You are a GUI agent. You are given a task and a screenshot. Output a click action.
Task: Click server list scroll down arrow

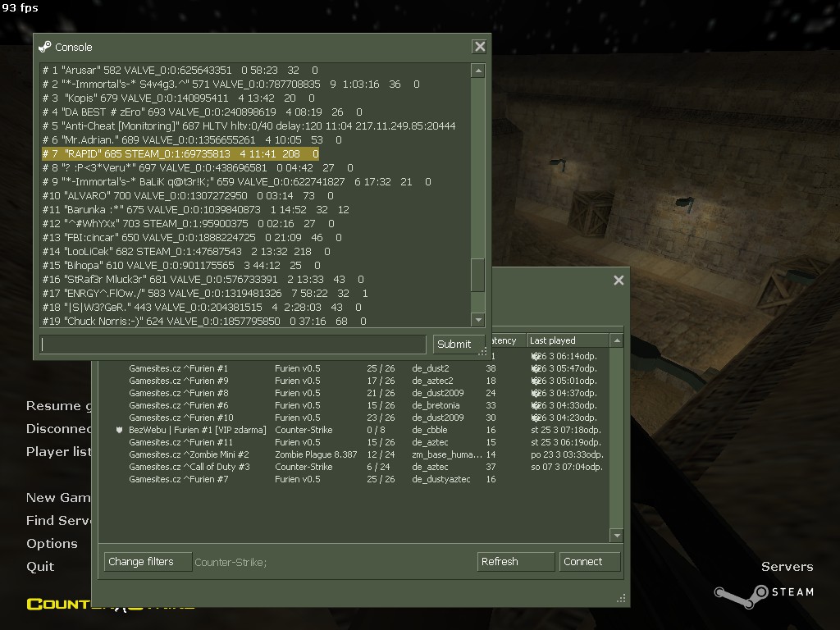coord(617,535)
